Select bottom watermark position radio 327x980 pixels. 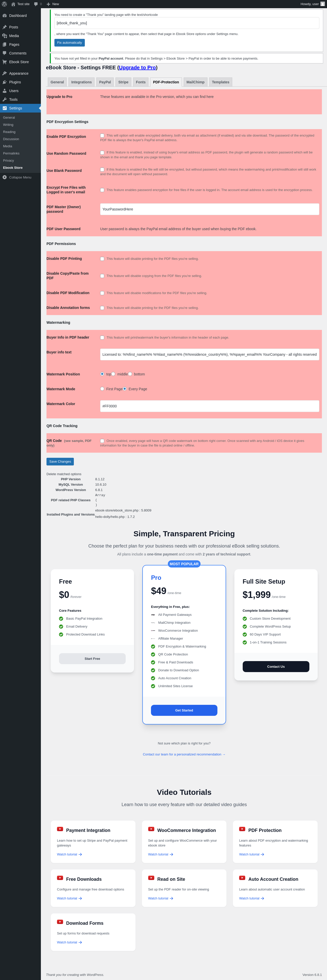pyautogui.click(x=130, y=374)
